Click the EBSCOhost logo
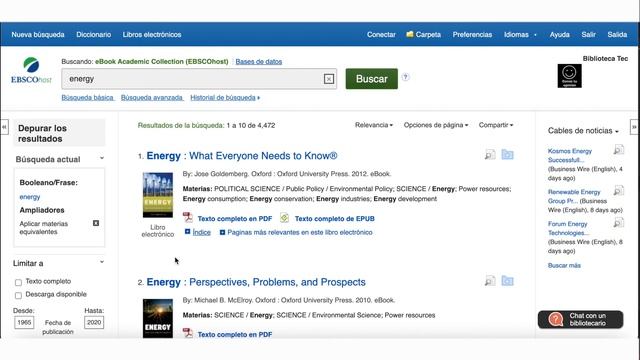 point(31,71)
